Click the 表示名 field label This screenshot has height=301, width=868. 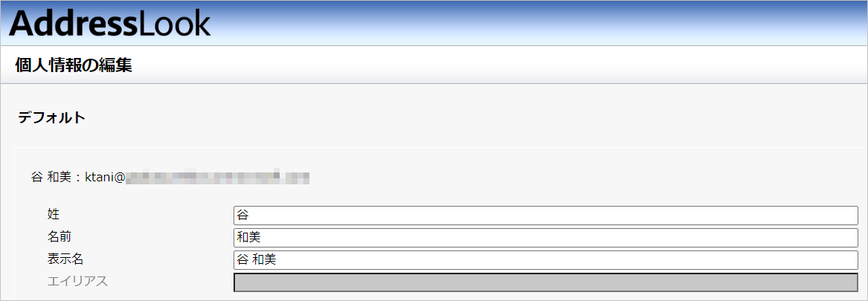point(65,259)
